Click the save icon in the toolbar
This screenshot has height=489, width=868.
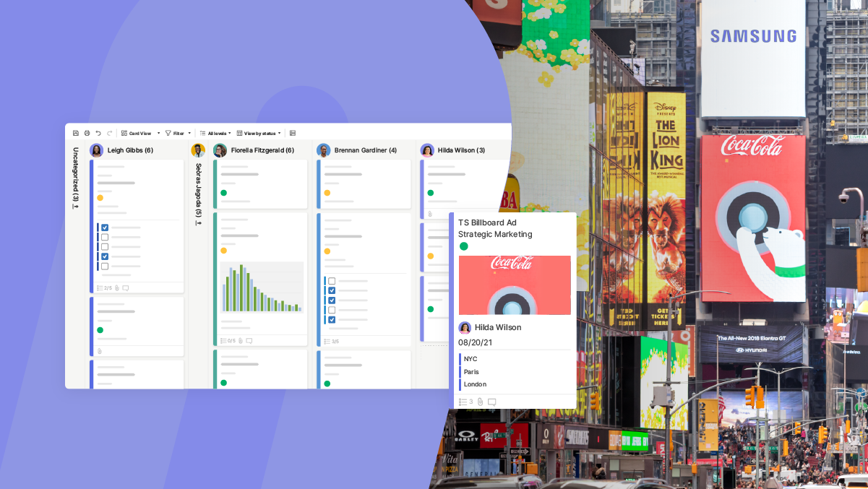(75, 133)
